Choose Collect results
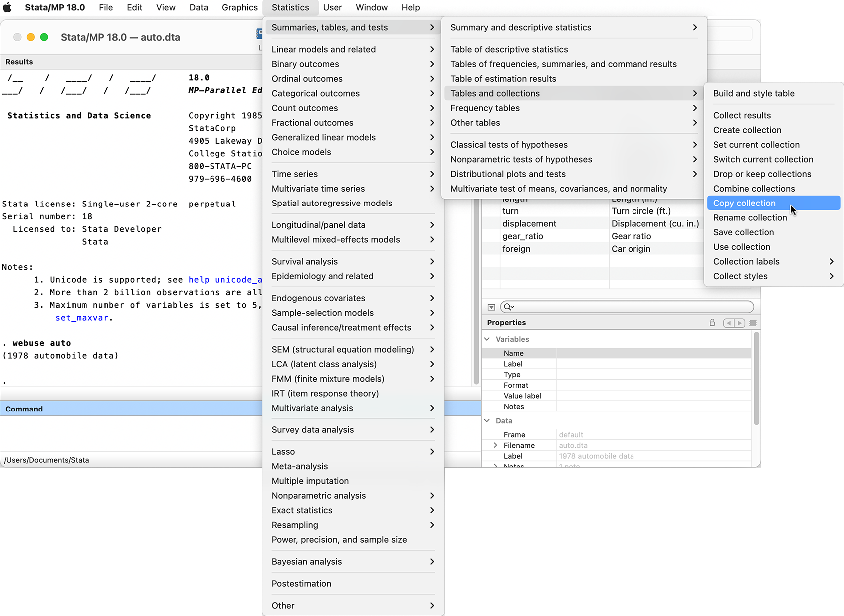Viewport: 844px width, 616px height. tap(774, 115)
